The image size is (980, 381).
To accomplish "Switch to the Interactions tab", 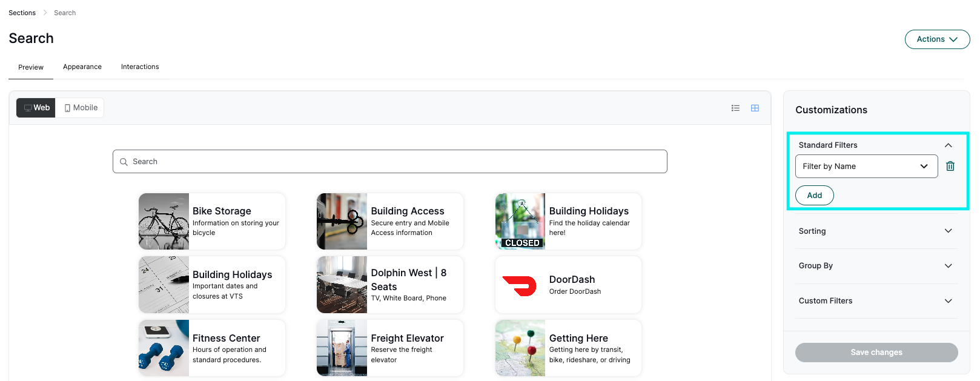I will pos(140,67).
